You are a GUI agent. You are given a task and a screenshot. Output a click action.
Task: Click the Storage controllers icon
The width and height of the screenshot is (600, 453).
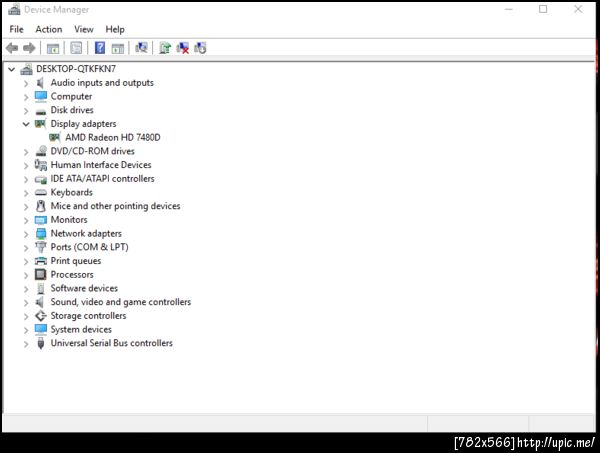click(41, 316)
